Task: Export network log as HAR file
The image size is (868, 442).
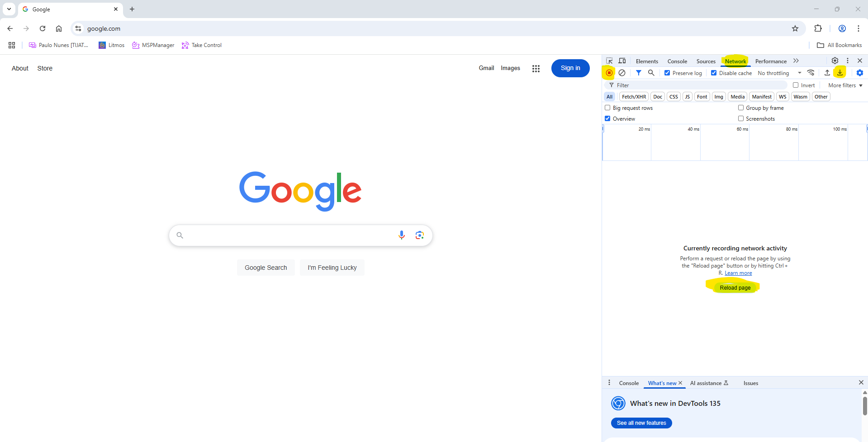Action: (x=840, y=72)
